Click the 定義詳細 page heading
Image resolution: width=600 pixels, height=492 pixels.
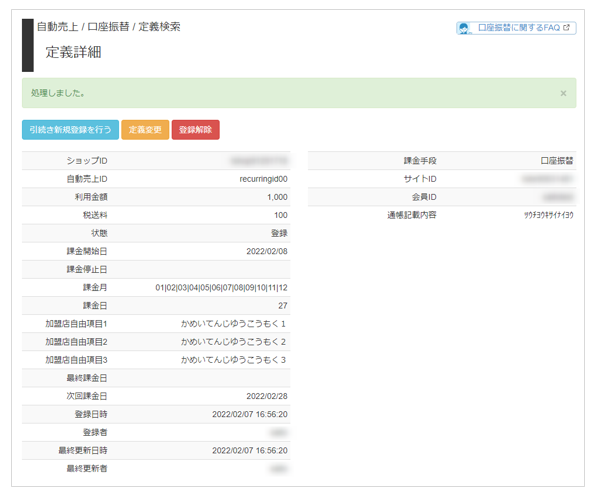click(x=73, y=52)
